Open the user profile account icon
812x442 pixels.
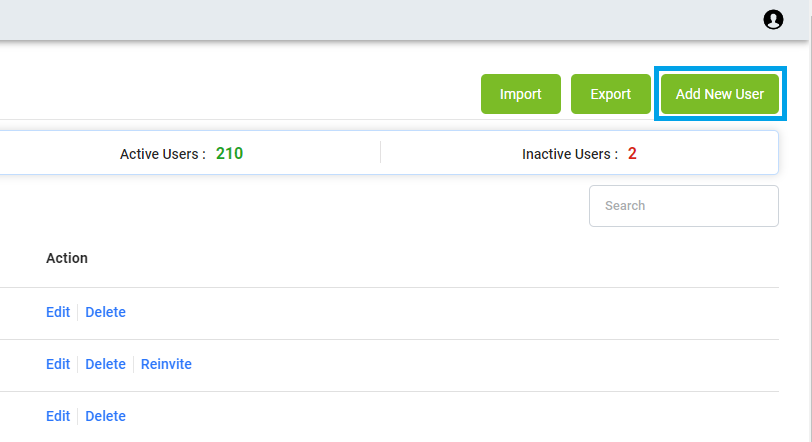point(773,19)
